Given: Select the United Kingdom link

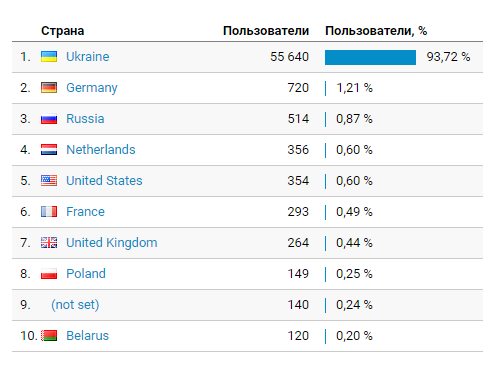Looking at the screenshot, I should pyautogui.click(x=112, y=243).
